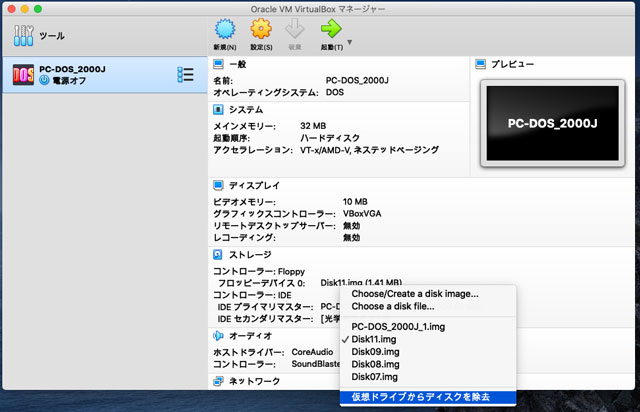Click the 'コントローラー: IDE' storage row

(252, 295)
